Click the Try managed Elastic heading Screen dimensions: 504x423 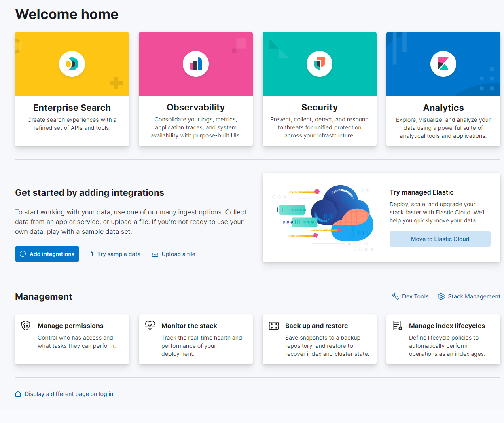click(x=421, y=192)
